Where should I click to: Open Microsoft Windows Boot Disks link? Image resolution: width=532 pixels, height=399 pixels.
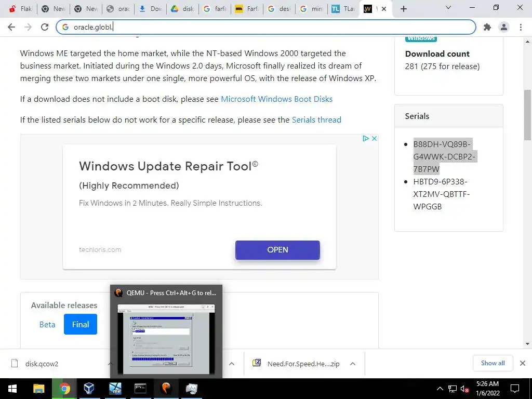point(276,99)
